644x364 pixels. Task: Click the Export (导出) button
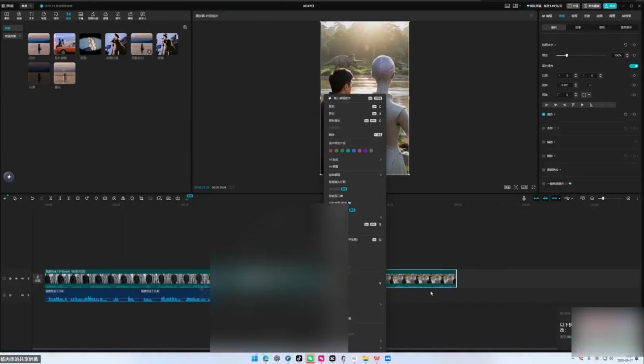pos(610,6)
